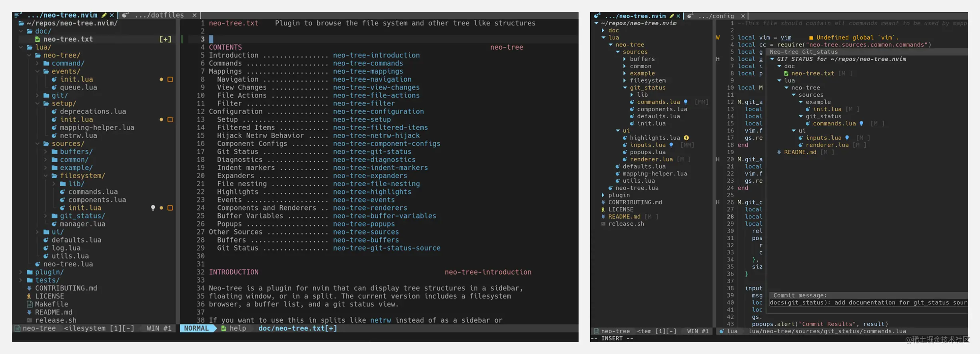Click the Lua icon beside netrw.lua
The width and height of the screenshot is (980, 354).
tap(54, 136)
